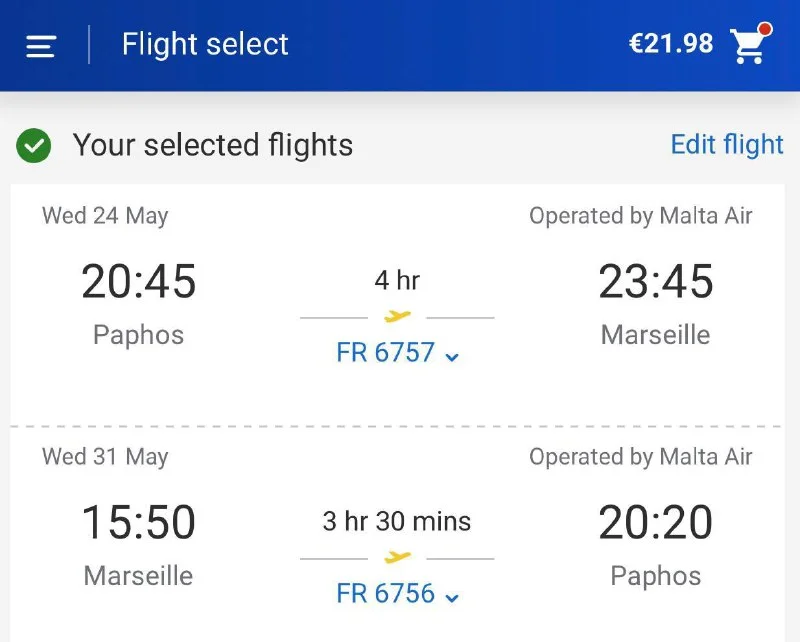Expand FR 6757 flight details
800x642 pixels.
click(x=397, y=353)
